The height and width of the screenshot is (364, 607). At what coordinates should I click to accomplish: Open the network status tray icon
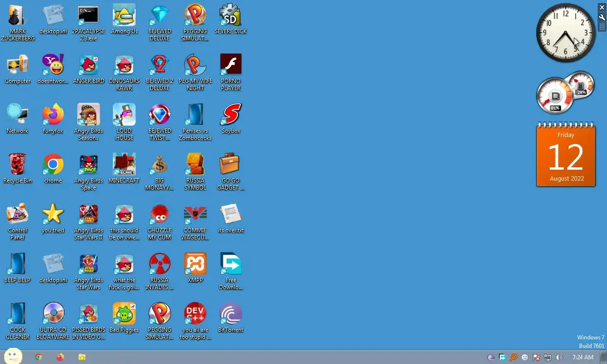click(x=548, y=357)
